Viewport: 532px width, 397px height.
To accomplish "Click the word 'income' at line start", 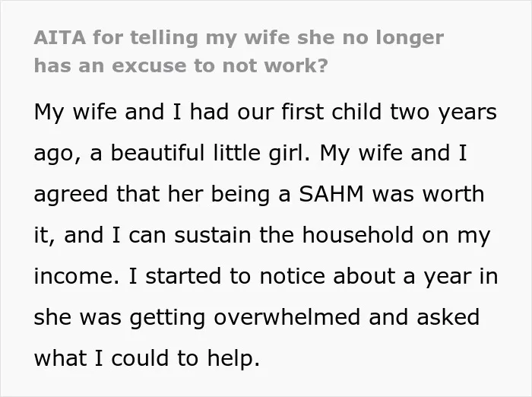I will (x=73, y=276).
